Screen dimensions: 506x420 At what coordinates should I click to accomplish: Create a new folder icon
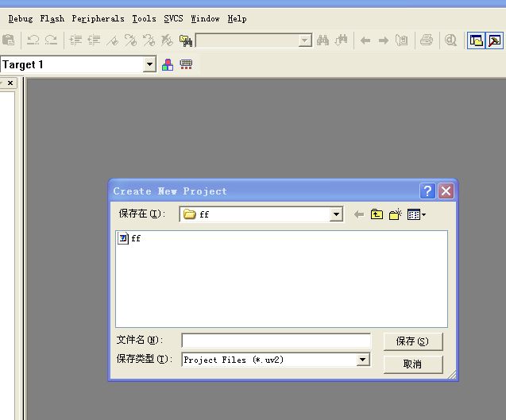pos(395,214)
